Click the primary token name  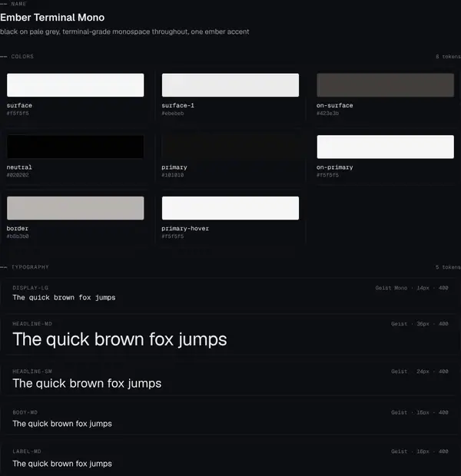(174, 167)
